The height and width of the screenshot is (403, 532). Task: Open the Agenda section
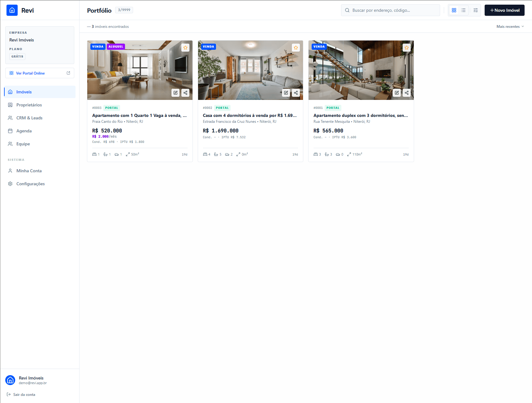[x=24, y=131]
